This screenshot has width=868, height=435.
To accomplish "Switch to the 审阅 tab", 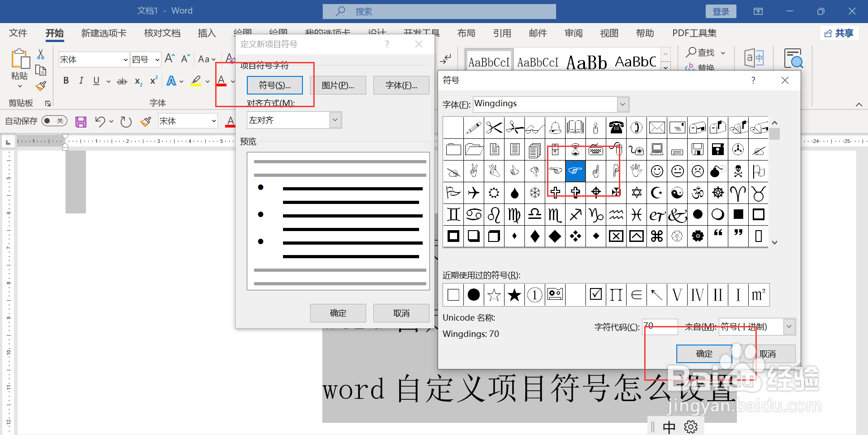I will [x=573, y=33].
